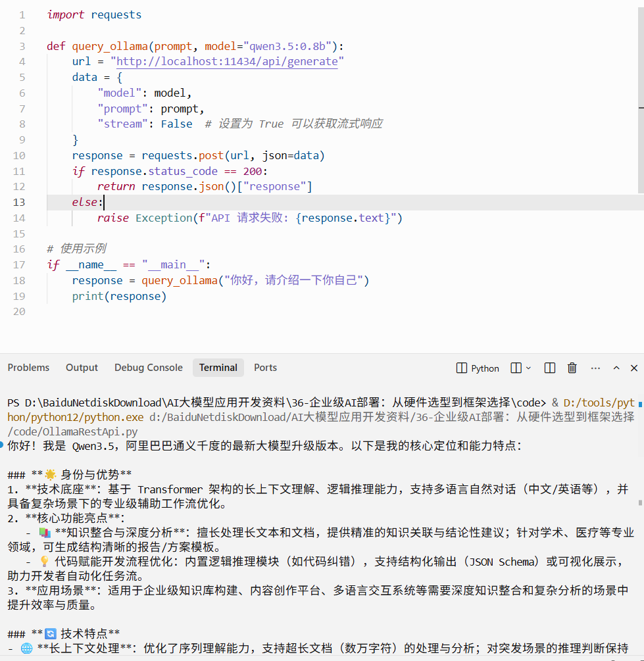Image resolution: width=644 pixels, height=661 pixels.
Task: Click the query_ollama function name in its def line
Action: tap(110, 46)
